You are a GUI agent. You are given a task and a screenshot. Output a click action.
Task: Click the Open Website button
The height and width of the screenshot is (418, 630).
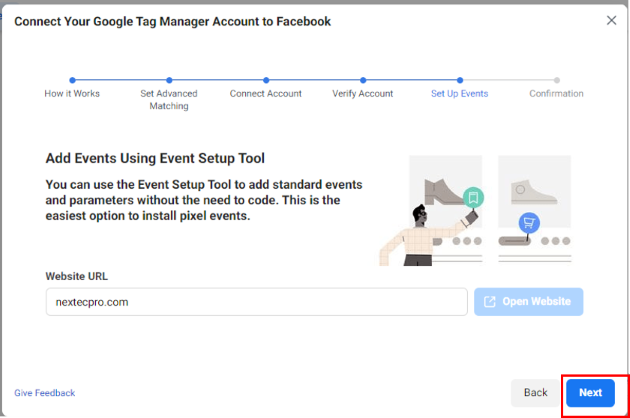point(528,301)
